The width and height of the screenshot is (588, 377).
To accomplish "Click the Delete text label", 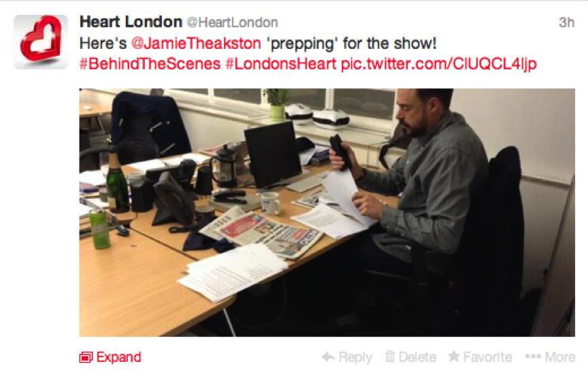I will pos(417,357).
